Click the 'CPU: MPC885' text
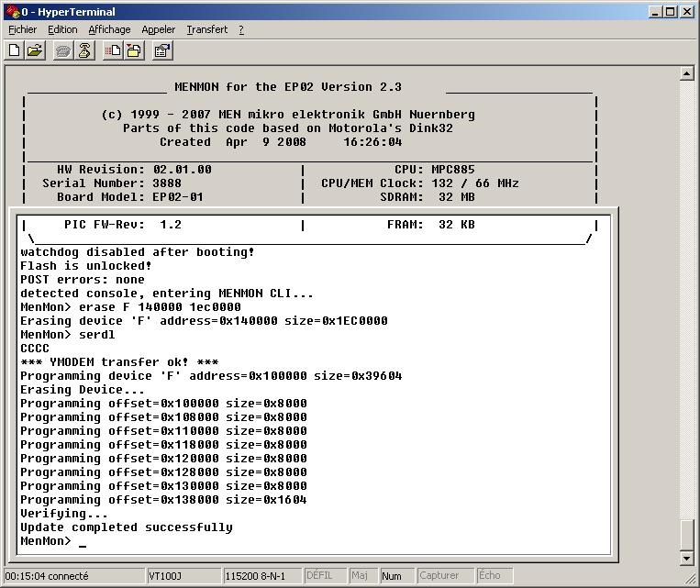 click(434, 170)
